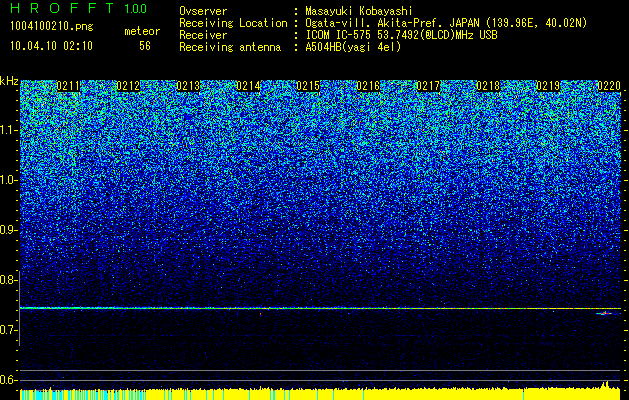
Task: Click the 0219 time marker
Action: click(x=548, y=86)
